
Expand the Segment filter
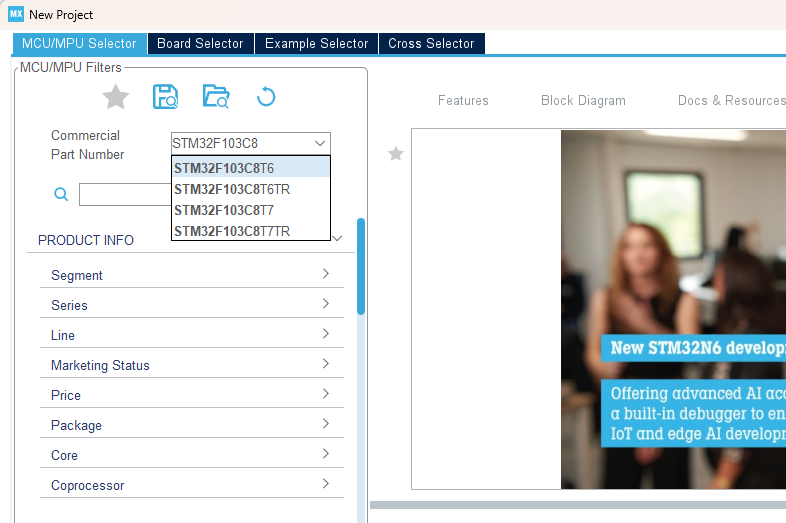point(192,275)
